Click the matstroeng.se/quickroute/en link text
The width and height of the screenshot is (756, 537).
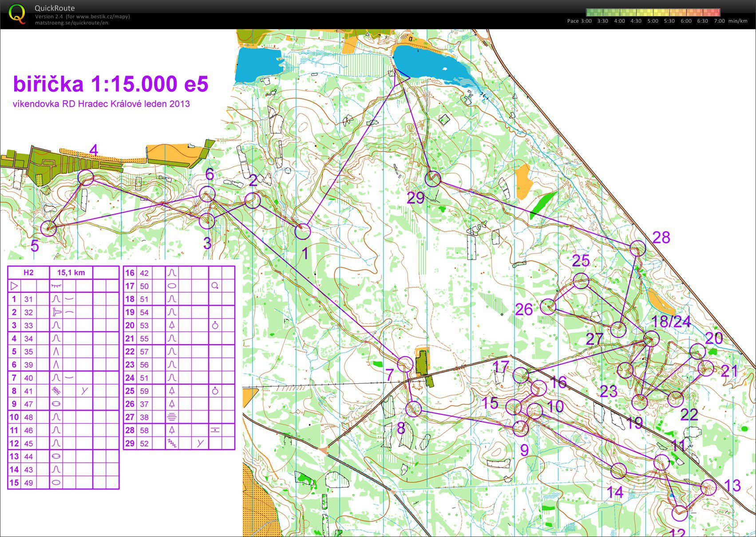pos(71,23)
